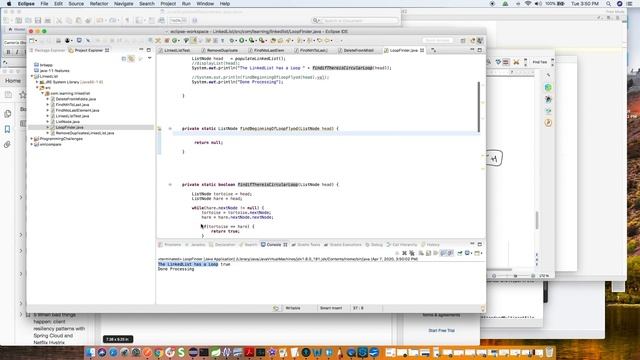Collapse com.learning.linkedlist package
This screenshot has height=360, width=640.
click(42, 93)
